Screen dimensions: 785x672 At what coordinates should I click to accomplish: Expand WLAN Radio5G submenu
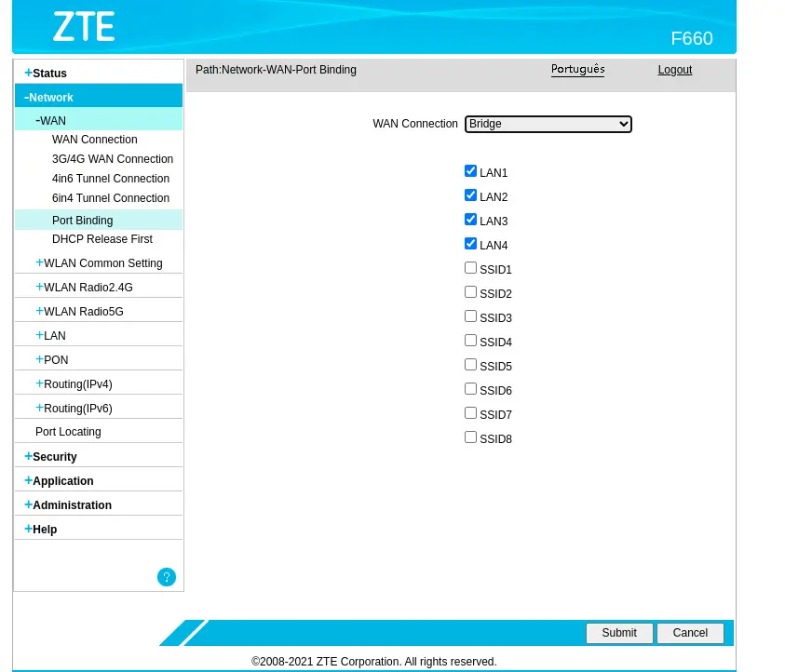[79, 311]
